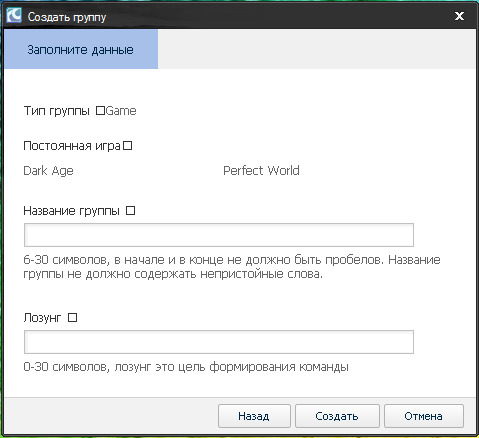Cancel using the Отмена button

pyautogui.click(x=424, y=416)
